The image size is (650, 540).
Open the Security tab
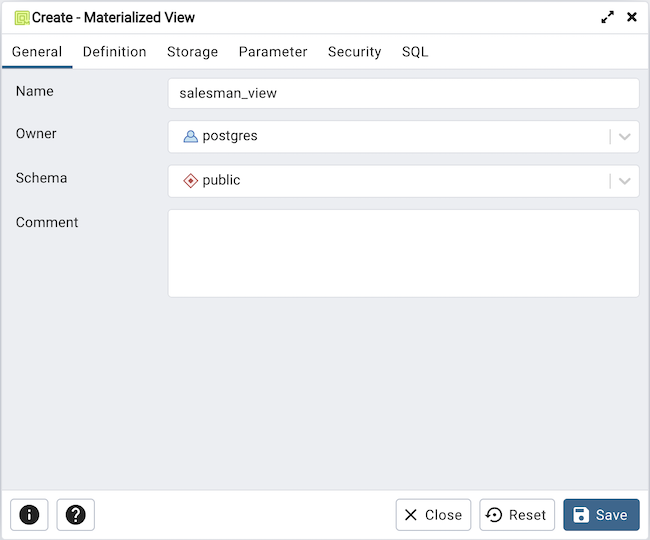pos(354,52)
